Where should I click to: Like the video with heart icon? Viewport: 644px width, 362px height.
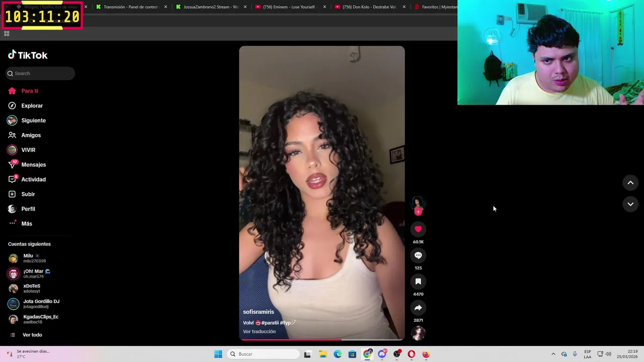418,229
